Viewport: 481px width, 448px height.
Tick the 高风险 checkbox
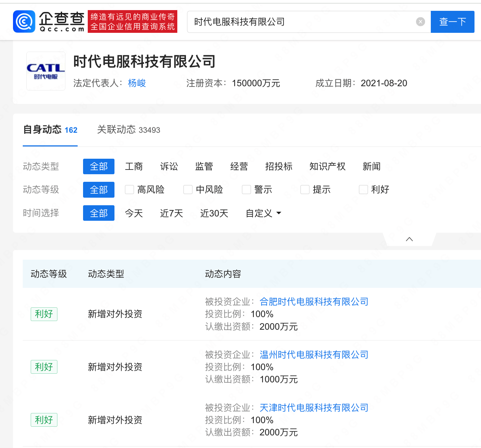click(129, 190)
